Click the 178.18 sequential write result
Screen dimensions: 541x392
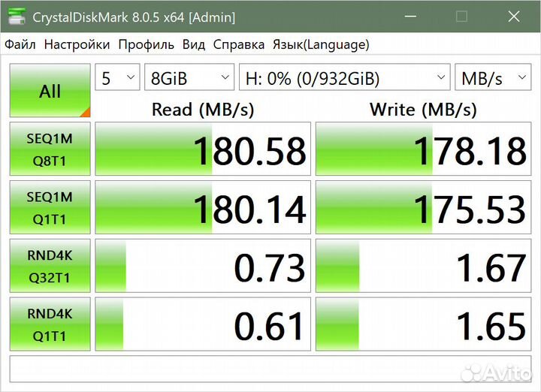(x=423, y=149)
